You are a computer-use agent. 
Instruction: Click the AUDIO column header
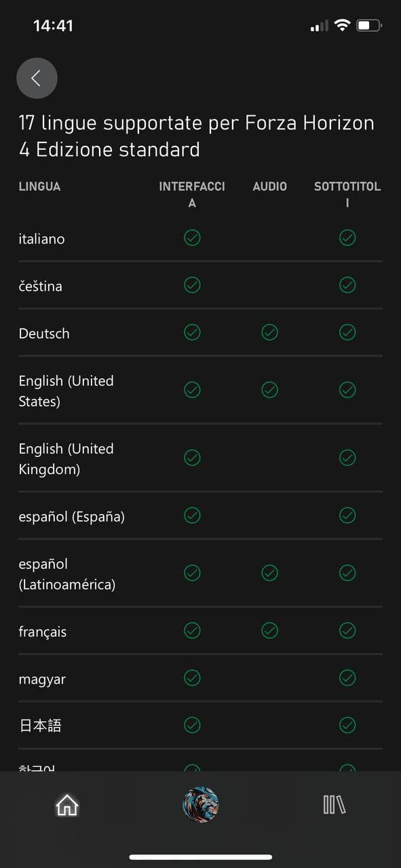tap(270, 186)
